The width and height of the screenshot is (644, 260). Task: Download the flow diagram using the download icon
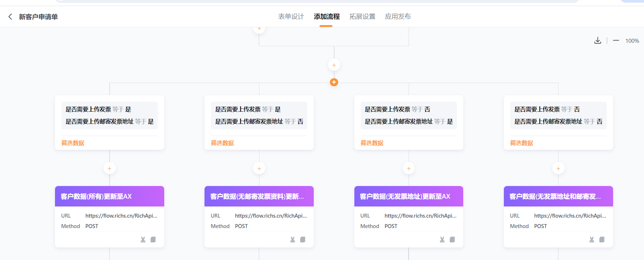[x=598, y=41]
